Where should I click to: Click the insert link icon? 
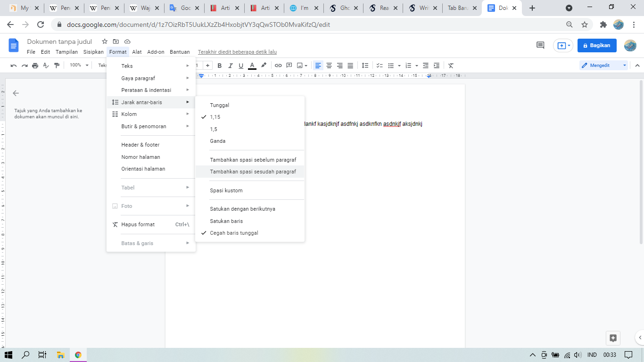pos(278,66)
